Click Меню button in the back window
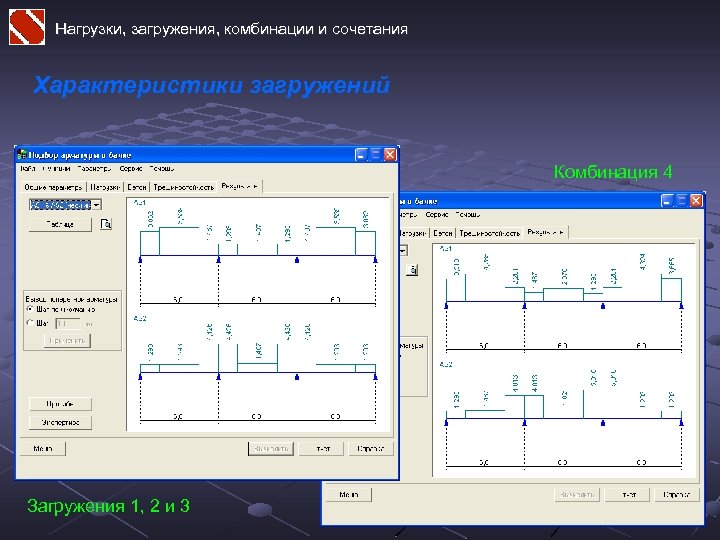The image size is (720, 540). click(x=349, y=495)
